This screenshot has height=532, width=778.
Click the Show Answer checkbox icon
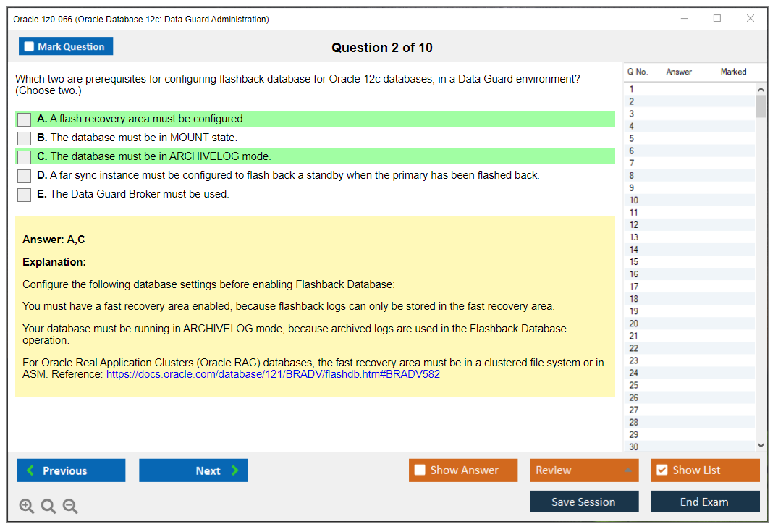point(420,470)
